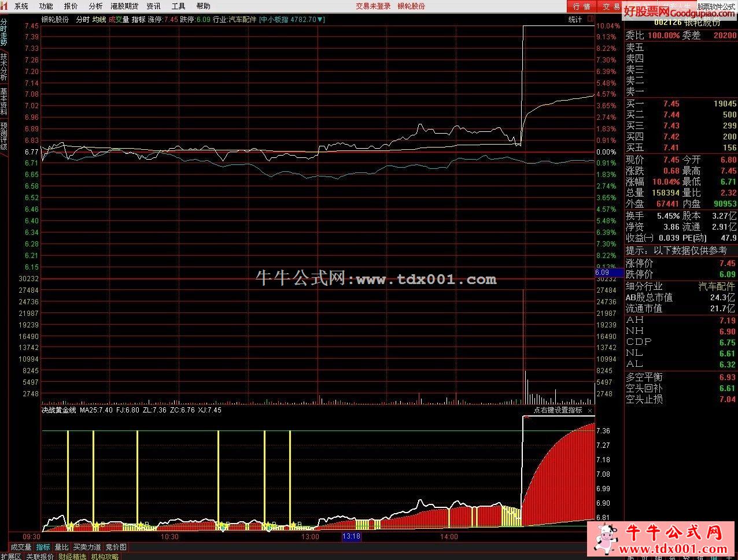Open the 功能 menu

46,6
